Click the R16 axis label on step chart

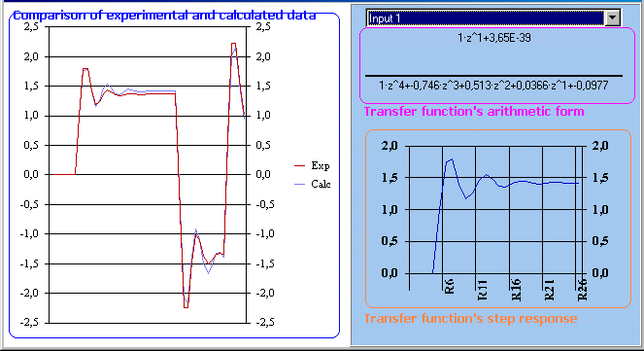tap(516, 290)
